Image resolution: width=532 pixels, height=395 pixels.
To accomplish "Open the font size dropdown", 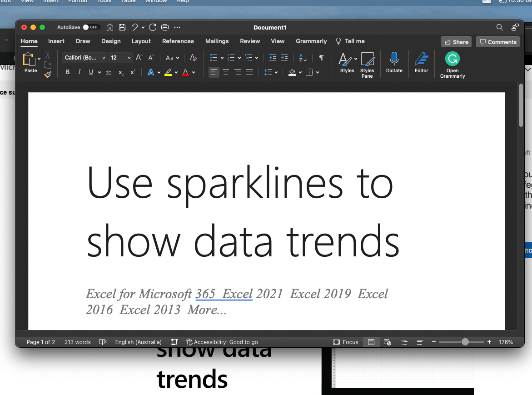I will pyautogui.click(x=128, y=58).
